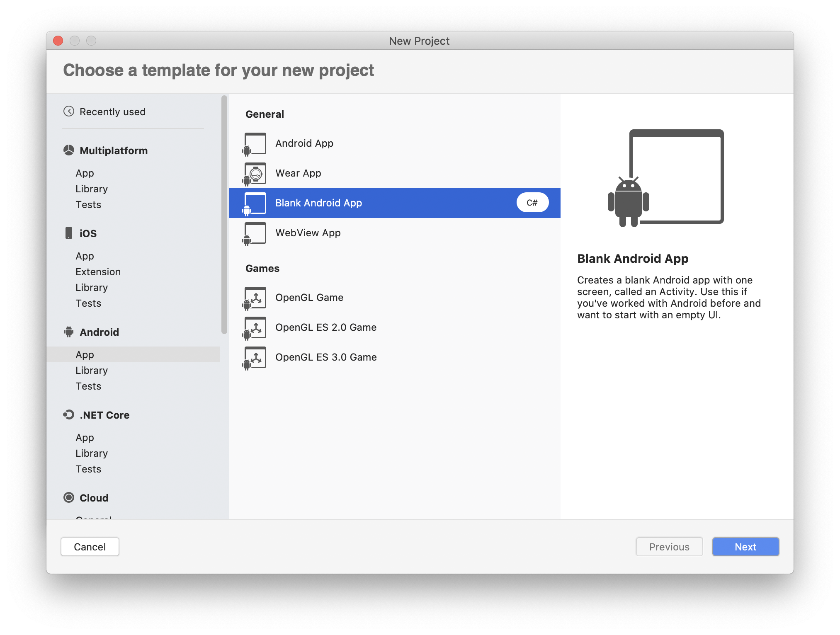Click the Cancel button
Screen dimensions: 840x635
(x=90, y=547)
